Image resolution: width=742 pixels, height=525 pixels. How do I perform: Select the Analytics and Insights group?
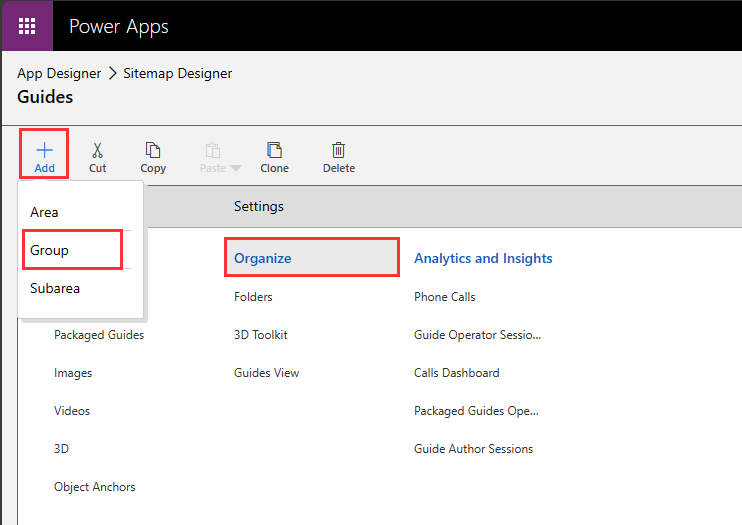483,258
